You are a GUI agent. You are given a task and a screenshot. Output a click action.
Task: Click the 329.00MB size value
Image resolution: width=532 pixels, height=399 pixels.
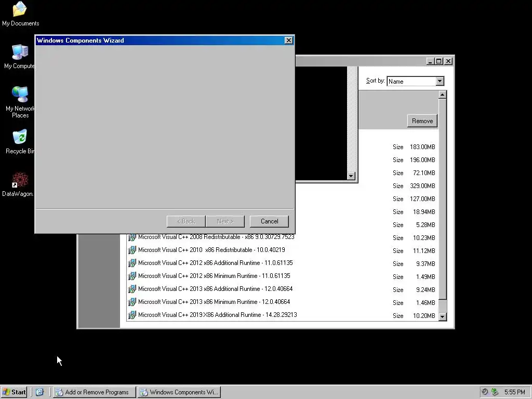point(422,186)
